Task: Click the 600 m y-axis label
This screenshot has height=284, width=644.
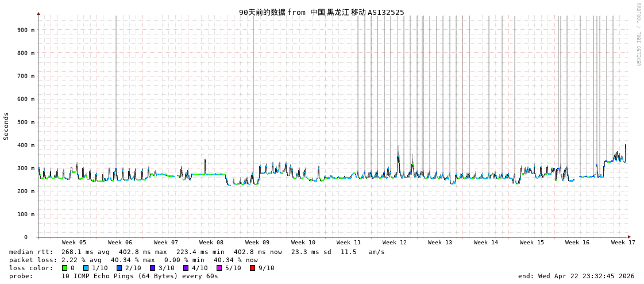Action: (26, 99)
